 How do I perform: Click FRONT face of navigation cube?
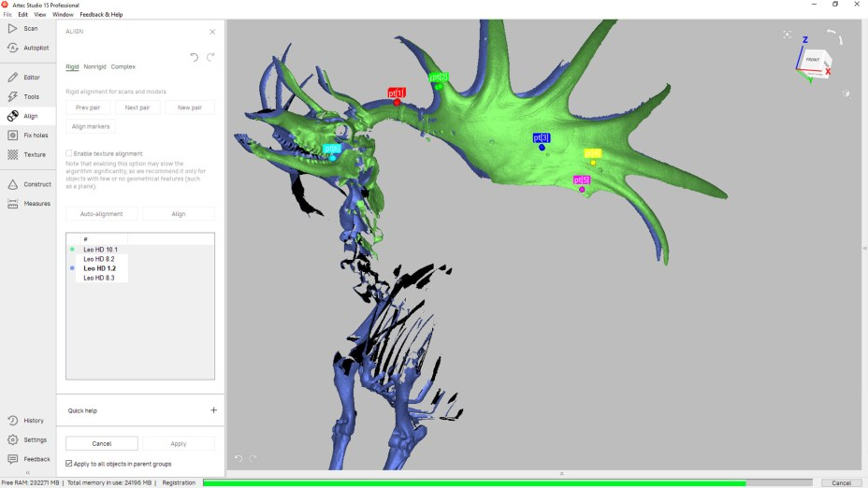pyautogui.click(x=812, y=61)
